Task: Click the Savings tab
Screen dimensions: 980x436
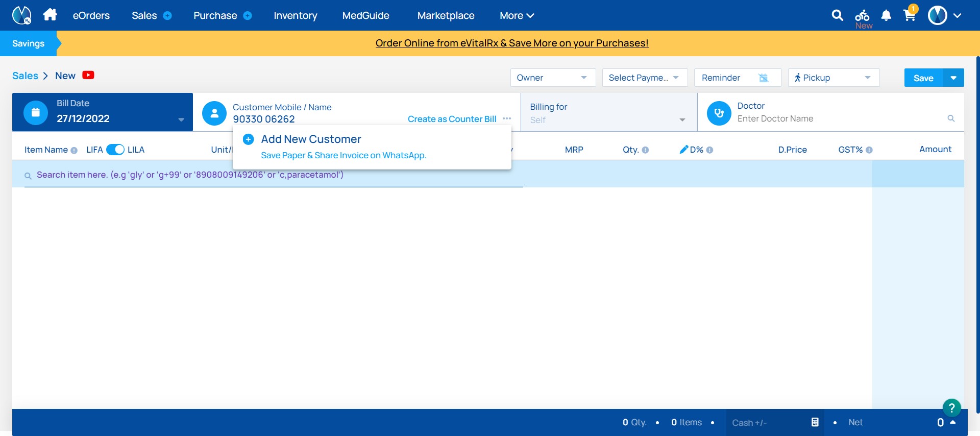Action: (x=29, y=43)
